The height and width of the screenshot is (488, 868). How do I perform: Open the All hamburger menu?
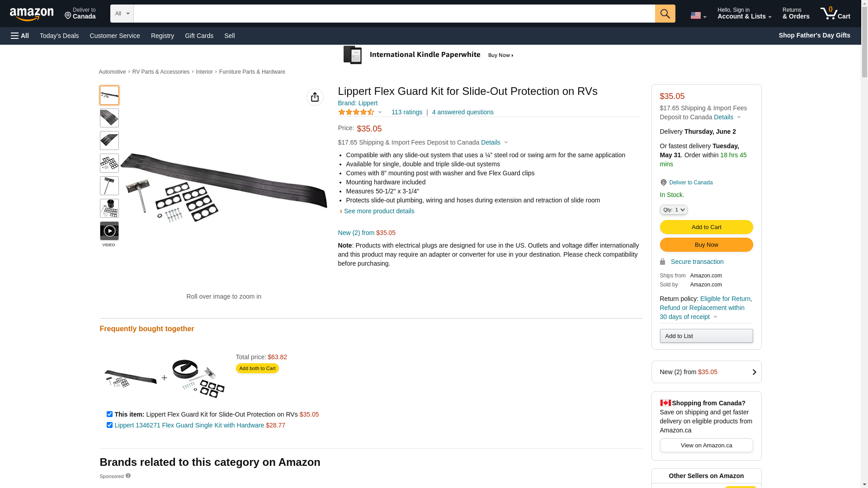pyautogui.click(x=20, y=36)
